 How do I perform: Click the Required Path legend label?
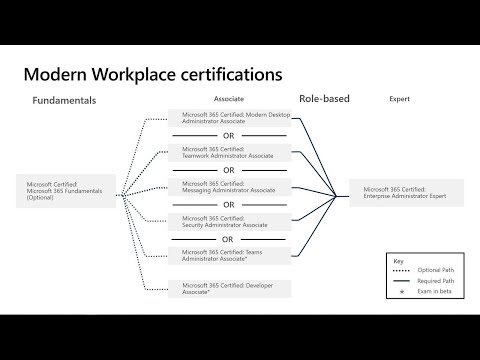pyautogui.click(x=436, y=281)
